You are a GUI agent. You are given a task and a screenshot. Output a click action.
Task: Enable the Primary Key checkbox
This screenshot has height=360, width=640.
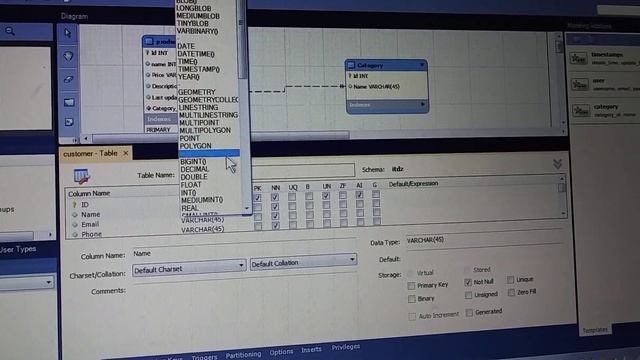click(411, 286)
